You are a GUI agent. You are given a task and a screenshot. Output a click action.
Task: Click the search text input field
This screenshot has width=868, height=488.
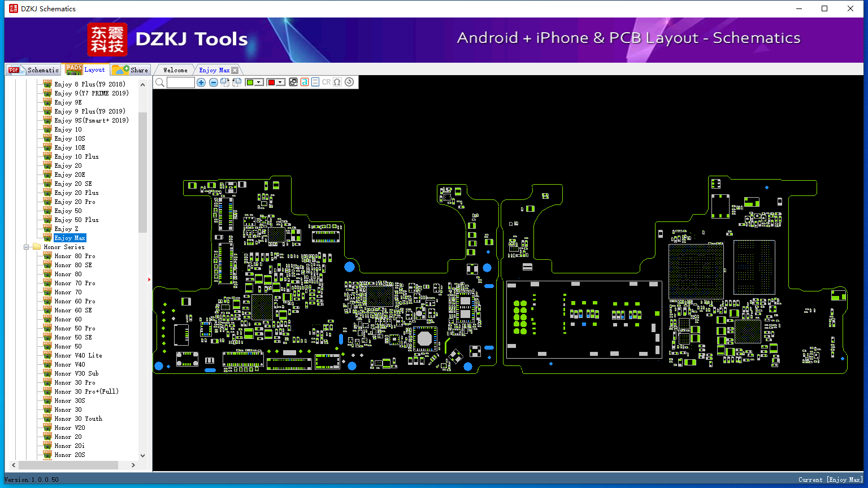coord(181,82)
